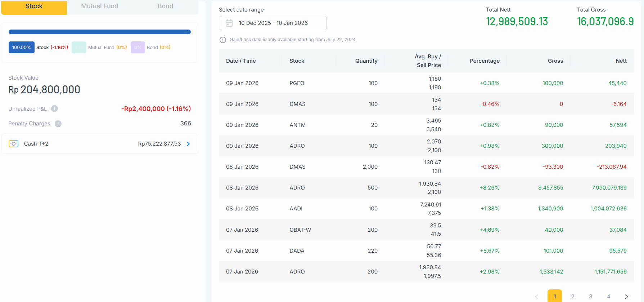Switch to the Bond tab
Viewport: 644px width, 302px height.
click(x=165, y=6)
